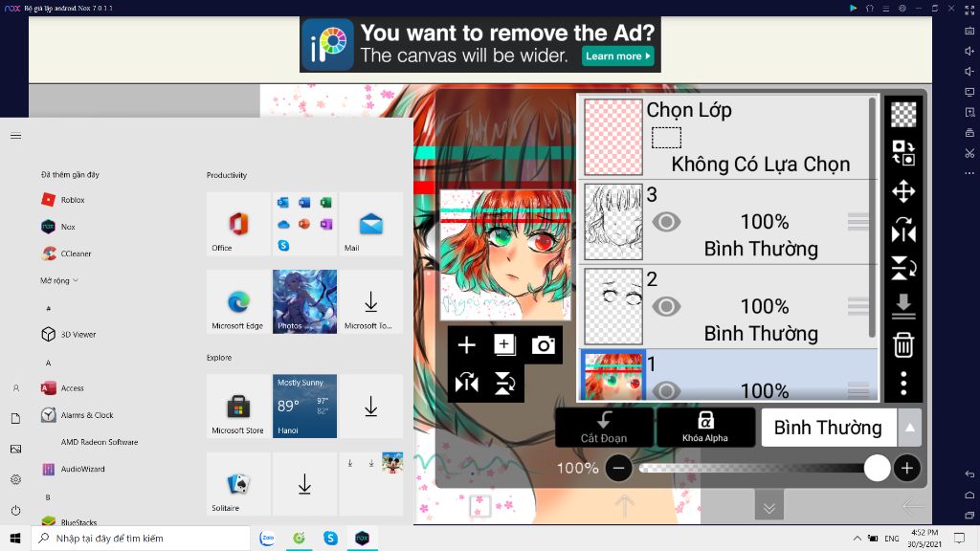This screenshot has height=551, width=980.
Task: Flip canvas horizontally icon below the preview
Action: click(466, 383)
